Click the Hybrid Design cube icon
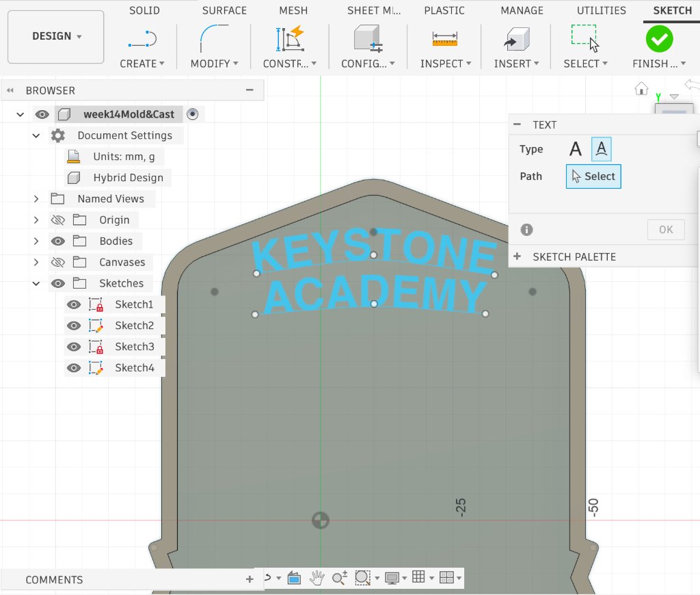Screen dimensions: 700x595 tap(74, 178)
